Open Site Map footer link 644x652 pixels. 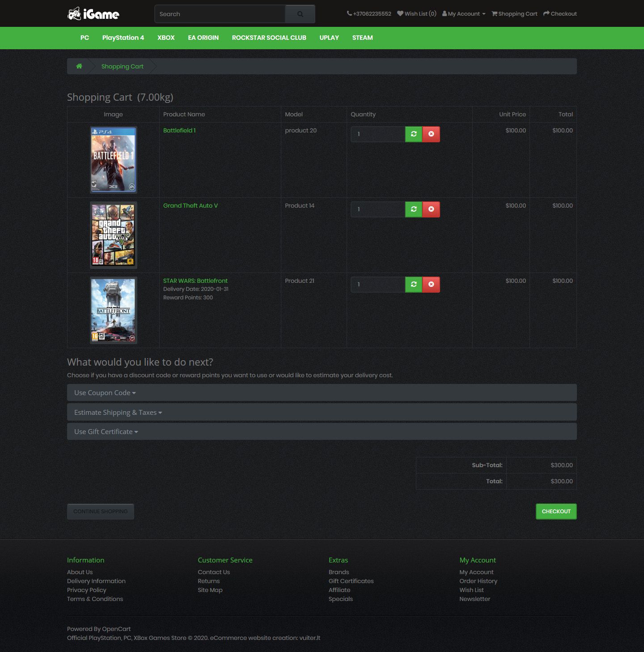point(210,590)
